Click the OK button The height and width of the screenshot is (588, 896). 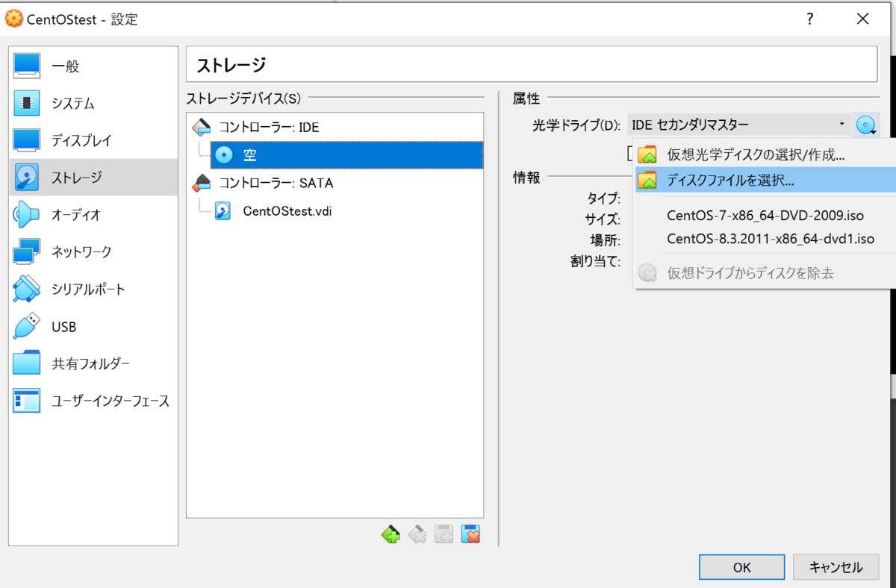[x=741, y=567]
